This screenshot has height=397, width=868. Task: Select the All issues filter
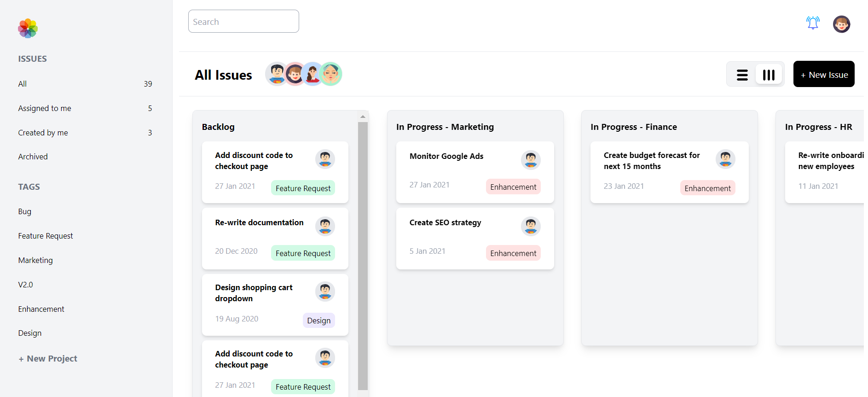pos(22,83)
